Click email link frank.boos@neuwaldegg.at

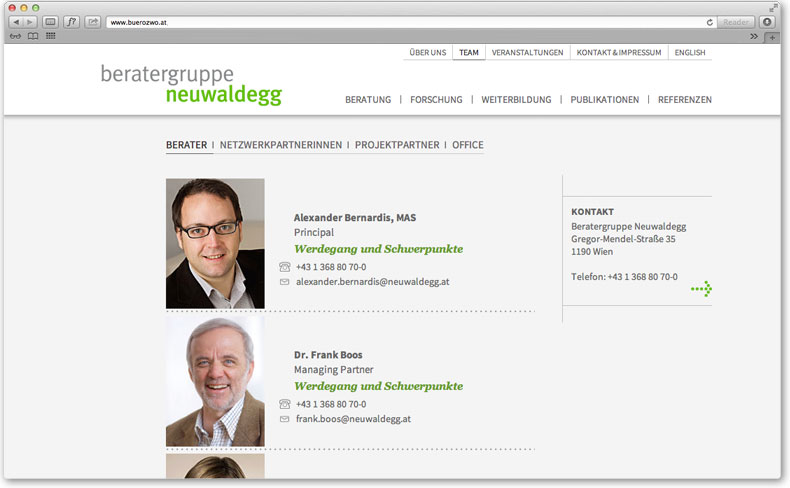[353, 419]
